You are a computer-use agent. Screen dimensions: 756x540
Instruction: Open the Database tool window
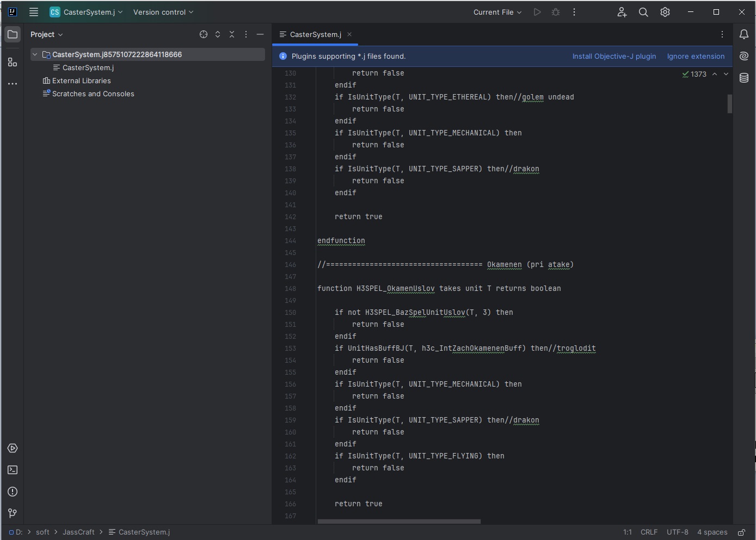[x=744, y=78]
